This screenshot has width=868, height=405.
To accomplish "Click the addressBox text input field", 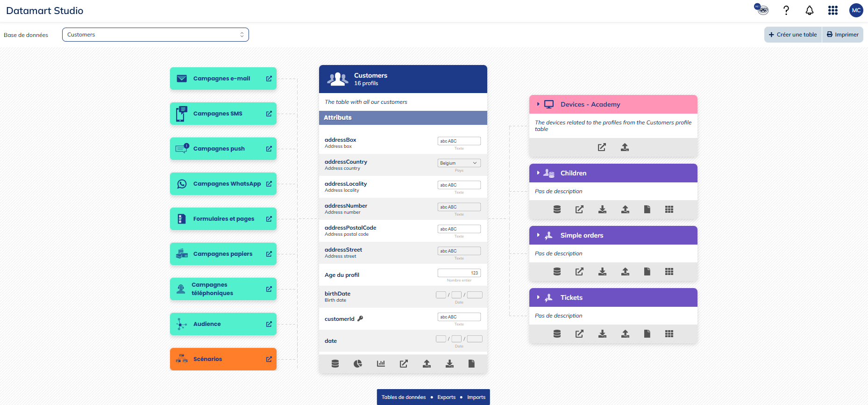I will pos(459,141).
